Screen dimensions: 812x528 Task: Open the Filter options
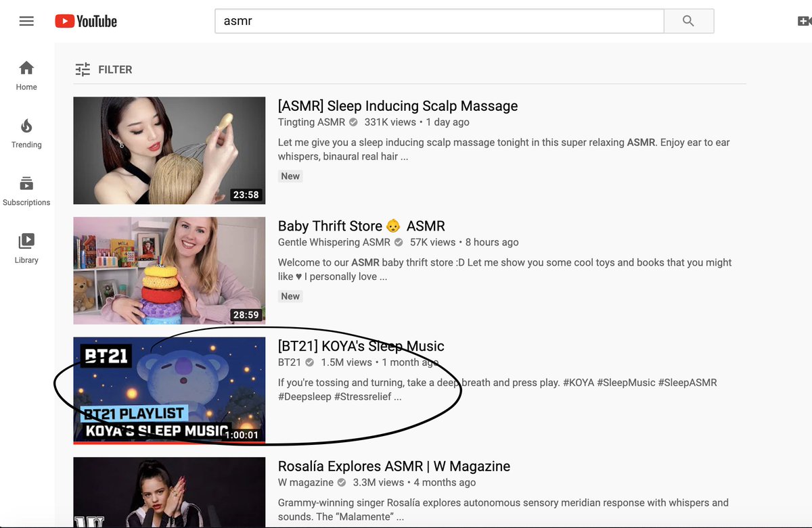[x=104, y=69]
